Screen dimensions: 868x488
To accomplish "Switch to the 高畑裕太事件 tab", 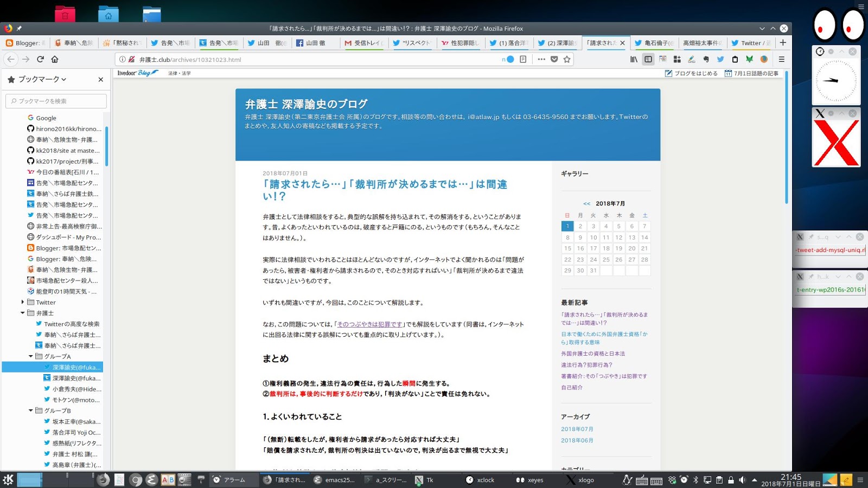I will tap(702, 43).
